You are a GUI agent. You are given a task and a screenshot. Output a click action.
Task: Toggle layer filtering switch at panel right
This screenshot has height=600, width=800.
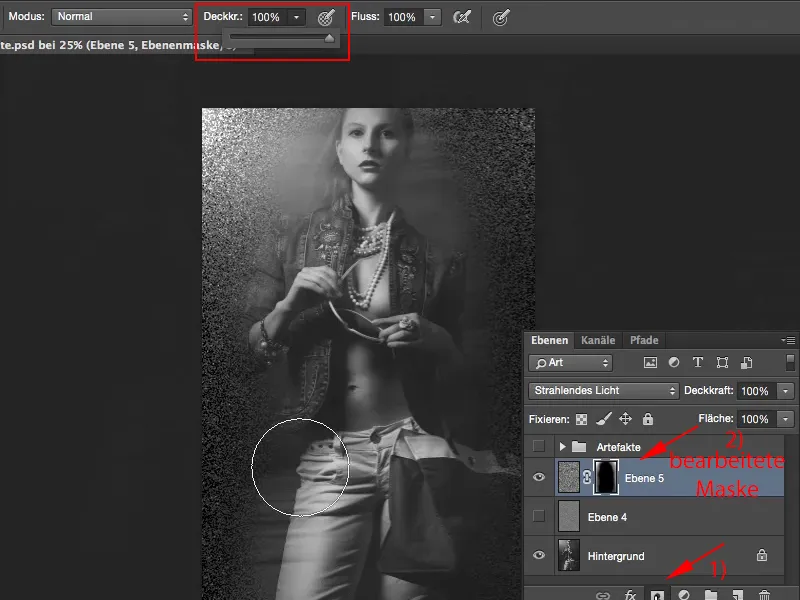[x=790, y=362]
